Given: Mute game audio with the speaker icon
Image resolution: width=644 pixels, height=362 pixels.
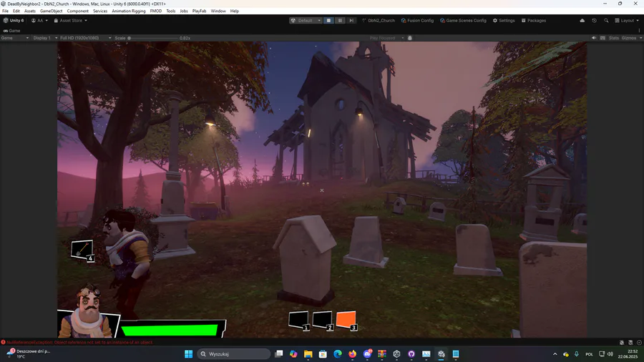Looking at the screenshot, I should (x=594, y=38).
